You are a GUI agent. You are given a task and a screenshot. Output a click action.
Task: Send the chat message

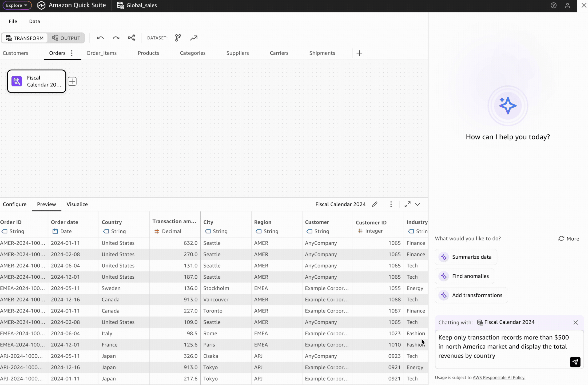coord(575,362)
